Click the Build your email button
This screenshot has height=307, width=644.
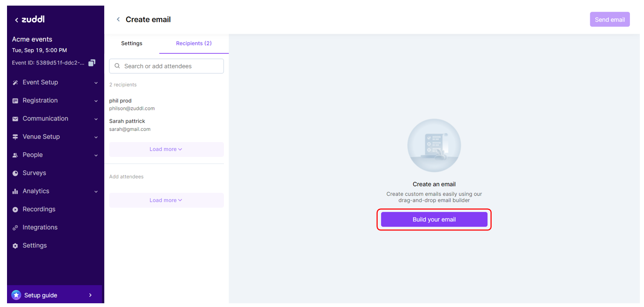coord(434,219)
